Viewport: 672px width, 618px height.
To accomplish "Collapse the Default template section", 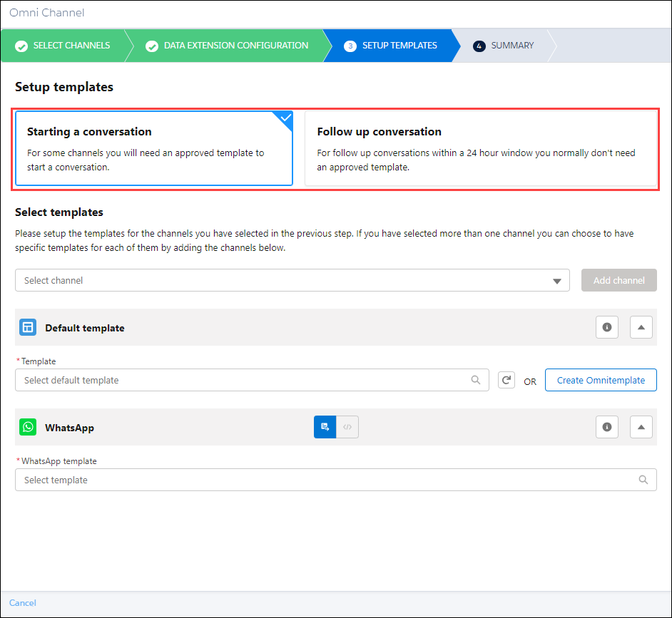I will 641,326.
